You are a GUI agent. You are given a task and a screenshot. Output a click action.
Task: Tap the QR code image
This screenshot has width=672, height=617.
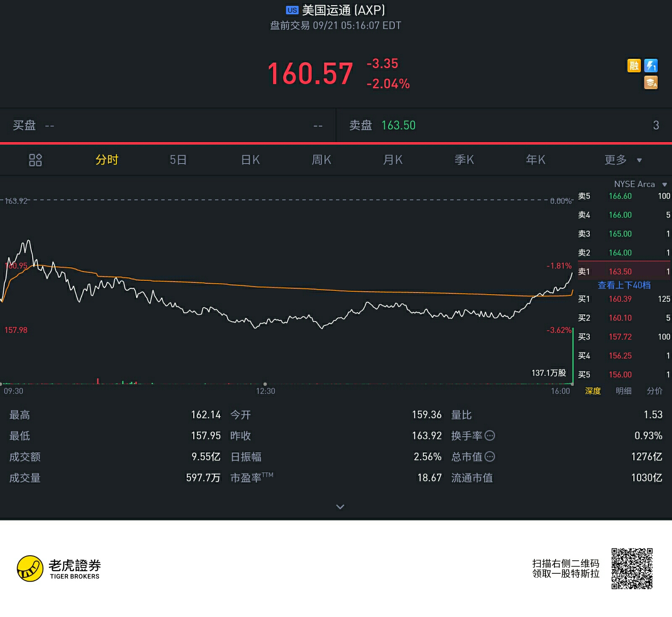click(632, 569)
